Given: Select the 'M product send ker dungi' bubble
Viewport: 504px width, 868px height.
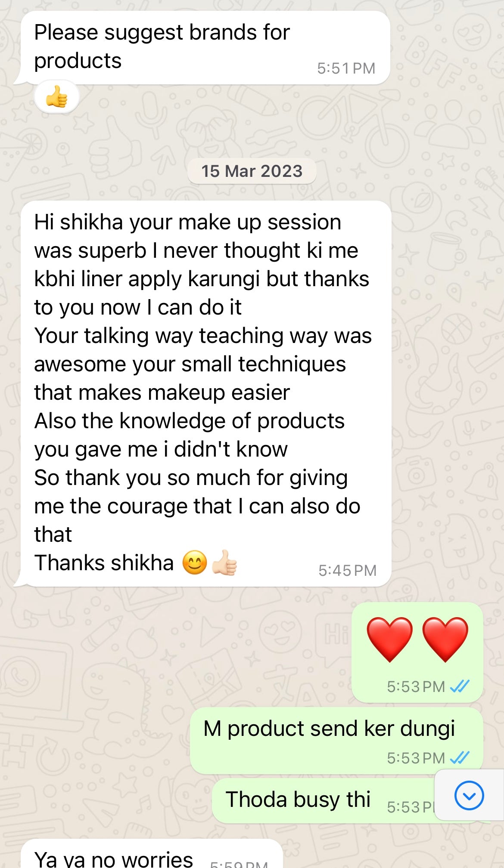Looking at the screenshot, I should [x=336, y=741].
